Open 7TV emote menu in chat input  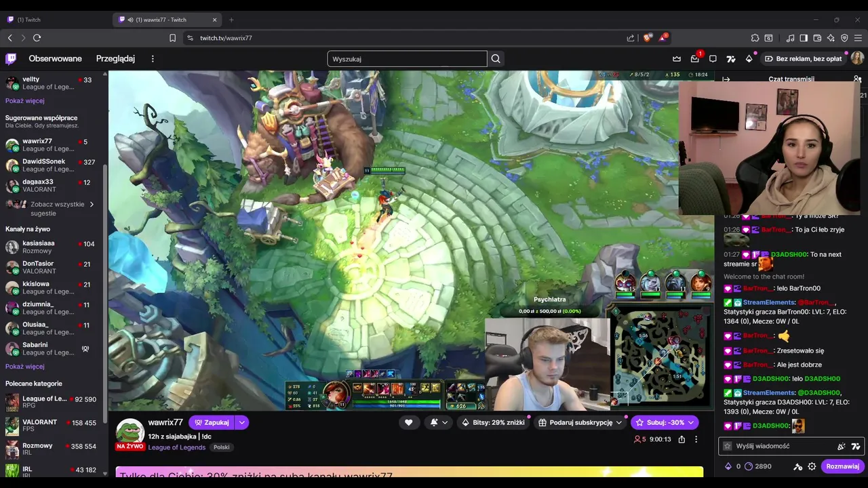pos(856,446)
